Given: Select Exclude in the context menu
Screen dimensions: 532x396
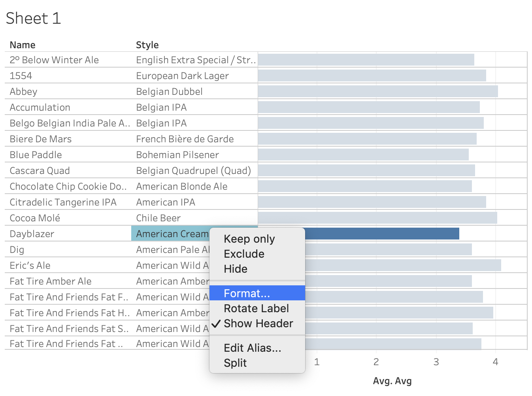Looking at the screenshot, I should pyautogui.click(x=257, y=254).
